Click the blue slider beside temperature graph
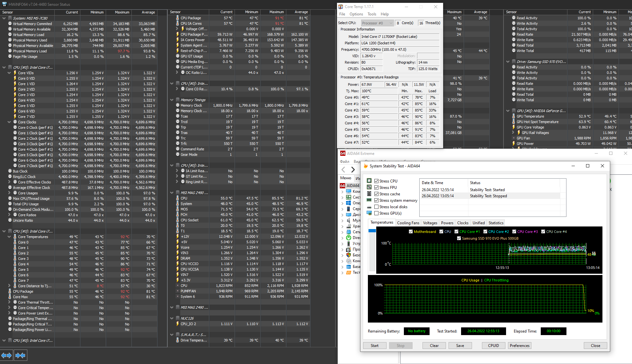Image resolution: width=632 pixels, height=364 pixels. tap(372, 231)
